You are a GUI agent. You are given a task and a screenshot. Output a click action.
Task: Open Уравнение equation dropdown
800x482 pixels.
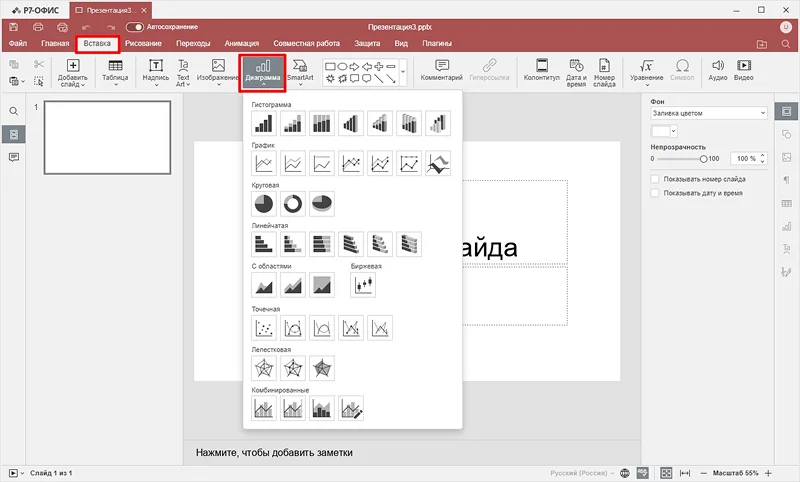click(646, 73)
